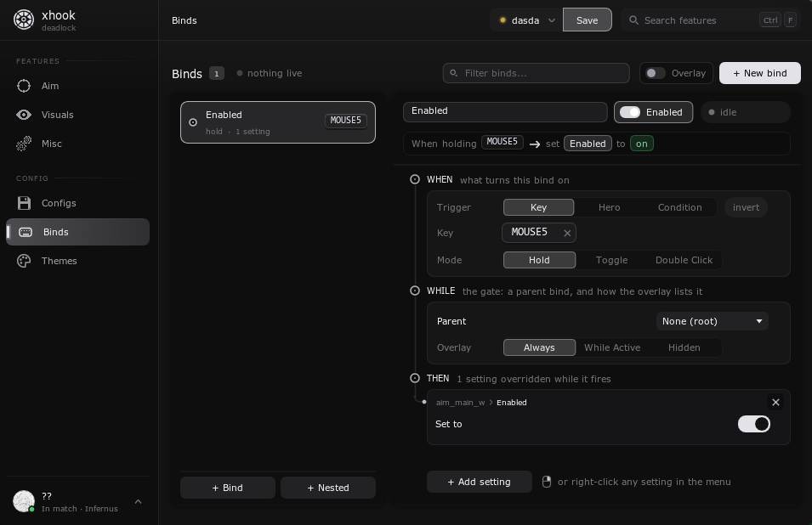
Task: Select the Enabled MOUSE5 bind in list
Action: pyautogui.click(x=277, y=122)
